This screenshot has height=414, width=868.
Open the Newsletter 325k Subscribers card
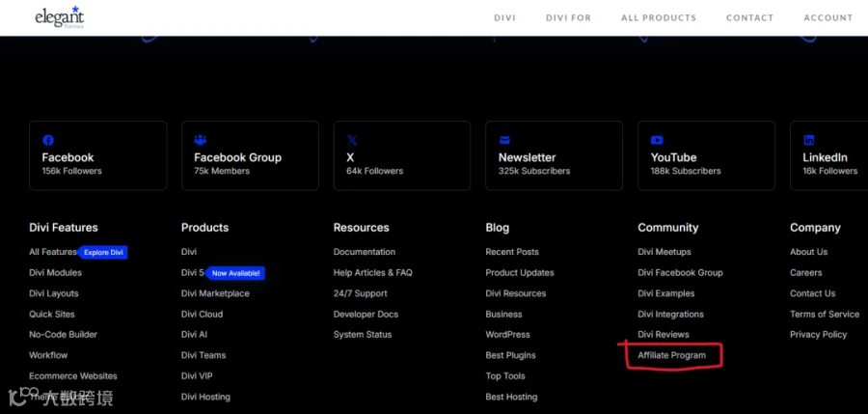coord(555,155)
